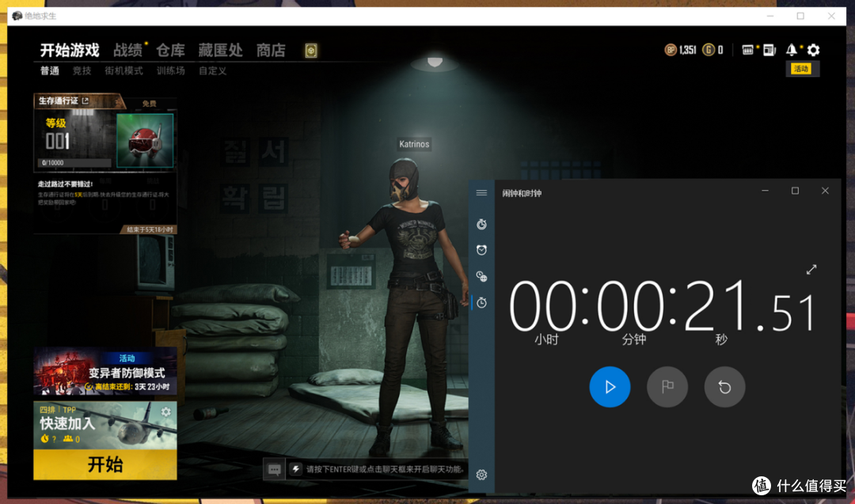Select the 街机模式 arcade sub-tab
Viewport: 855px width, 504px height.
pos(123,71)
